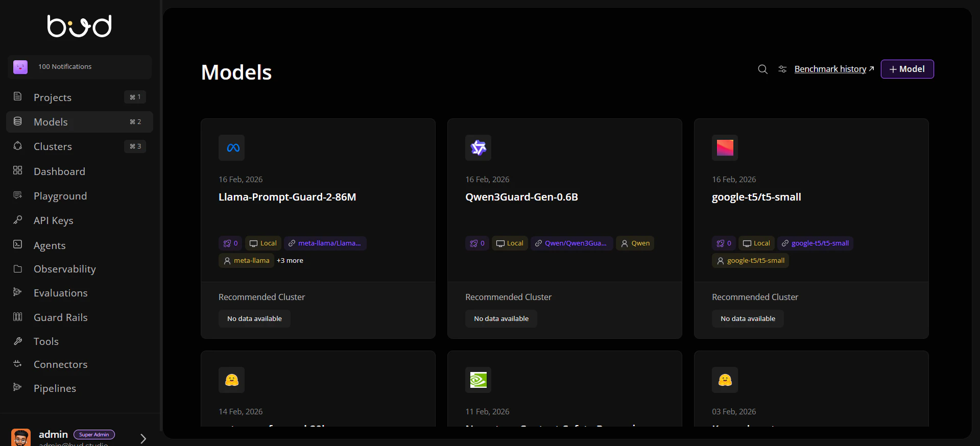
Task: Click Local tag on google-t5 card
Action: coord(756,243)
